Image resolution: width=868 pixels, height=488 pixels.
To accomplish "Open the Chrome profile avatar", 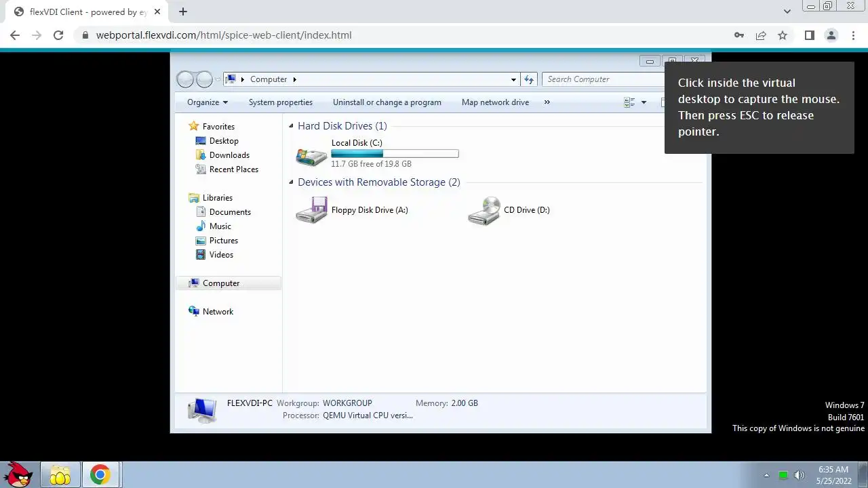I will (x=831, y=35).
